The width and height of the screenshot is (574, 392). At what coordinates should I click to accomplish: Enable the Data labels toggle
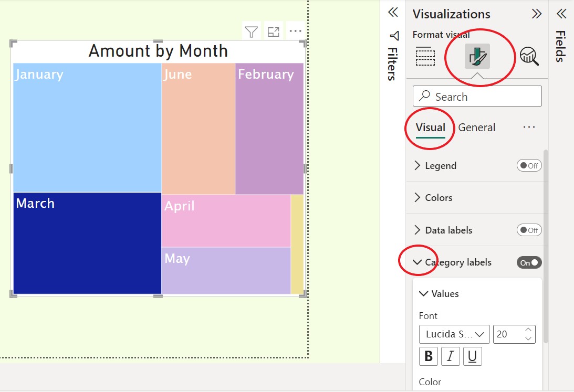pyautogui.click(x=529, y=230)
